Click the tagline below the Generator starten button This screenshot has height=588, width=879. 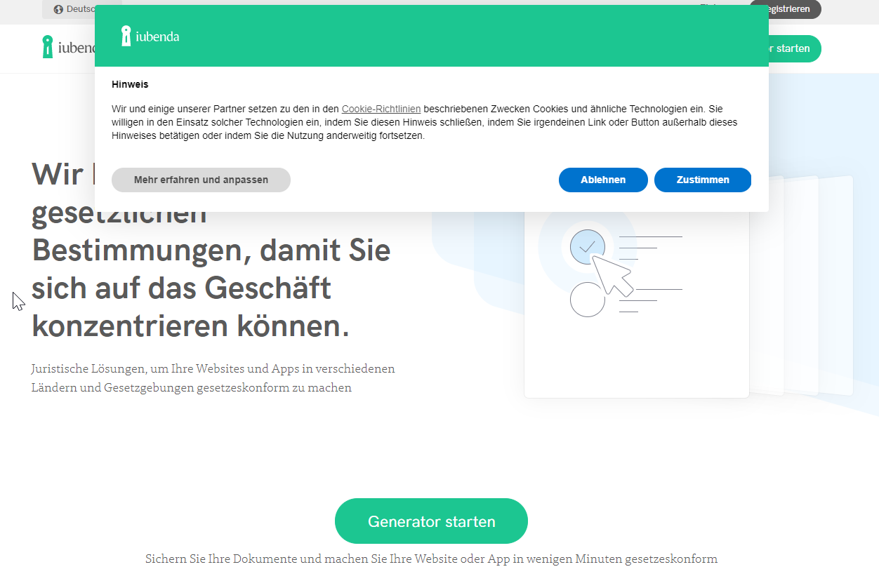(431, 559)
